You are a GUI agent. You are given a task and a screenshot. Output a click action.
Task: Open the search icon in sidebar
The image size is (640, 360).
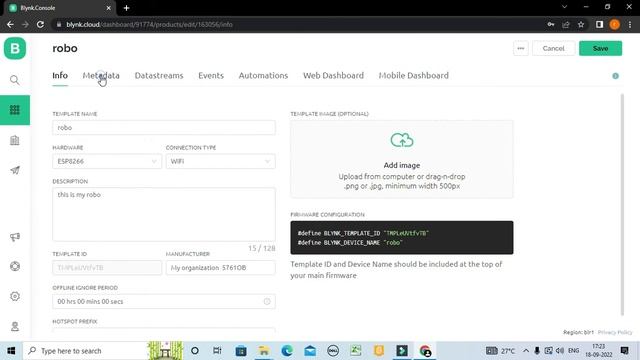(15, 80)
